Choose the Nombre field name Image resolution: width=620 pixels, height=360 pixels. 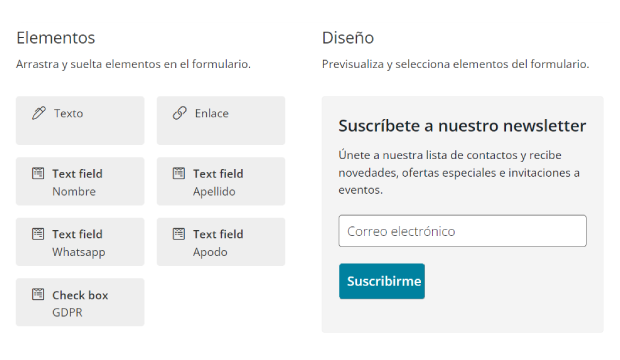click(74, 191)
